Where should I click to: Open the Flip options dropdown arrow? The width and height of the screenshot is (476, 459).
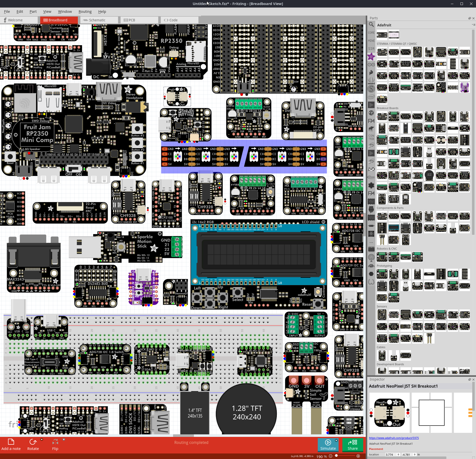click(x=64, y=439)
